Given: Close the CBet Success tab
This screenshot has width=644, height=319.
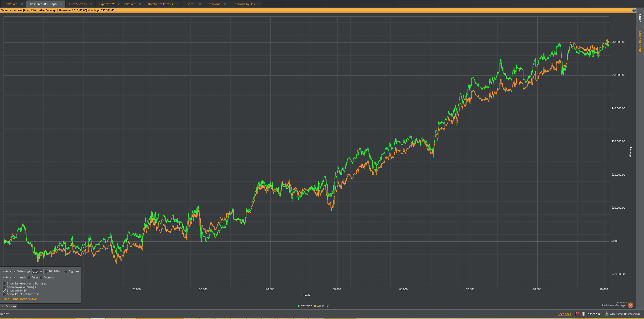Looking at the screenshot, I should tap(91, 4).
